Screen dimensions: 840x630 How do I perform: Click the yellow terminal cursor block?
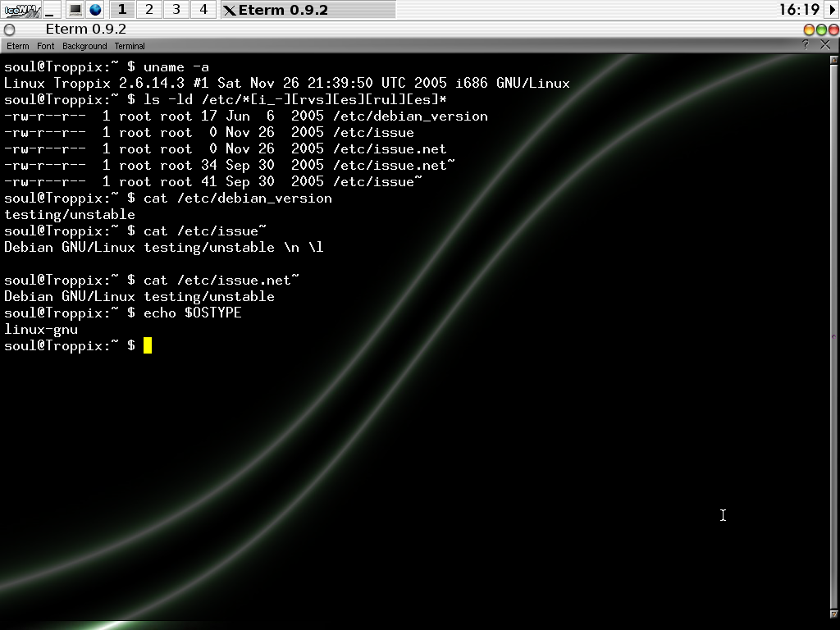[148, 345]
